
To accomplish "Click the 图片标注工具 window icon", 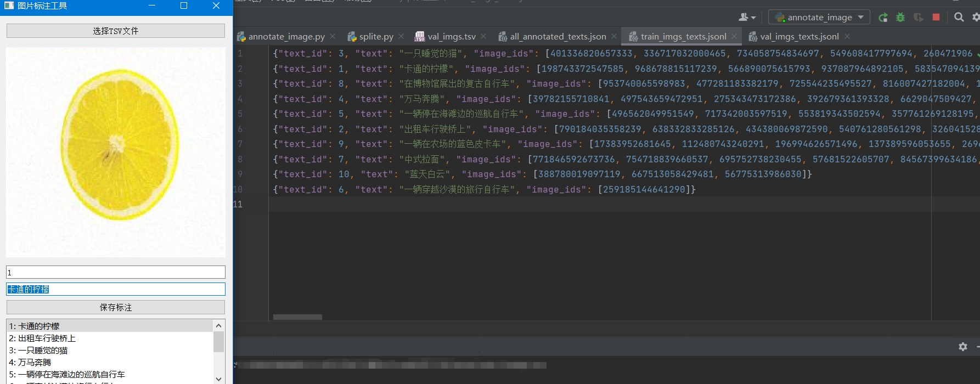I will tap(9, 5).
